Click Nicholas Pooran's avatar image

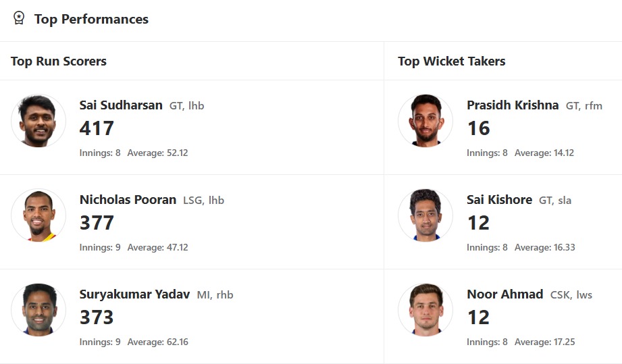point(38,216)
